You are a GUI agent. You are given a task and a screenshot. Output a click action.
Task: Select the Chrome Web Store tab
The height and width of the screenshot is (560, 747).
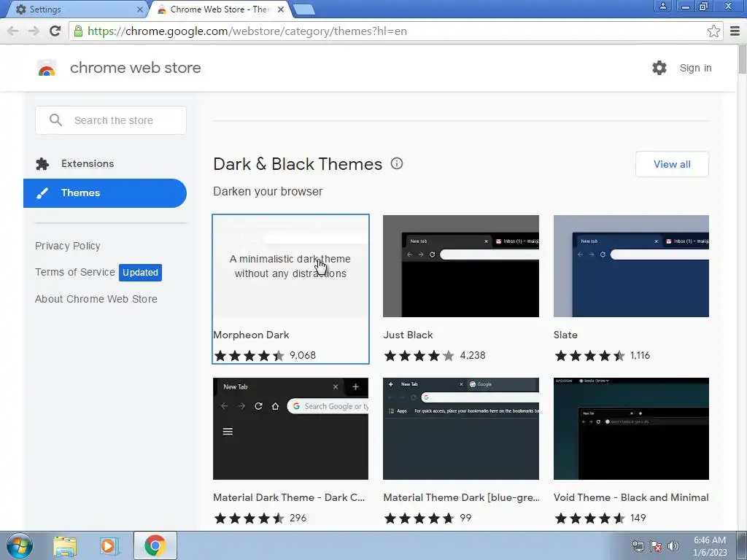[x=219, y=9]
